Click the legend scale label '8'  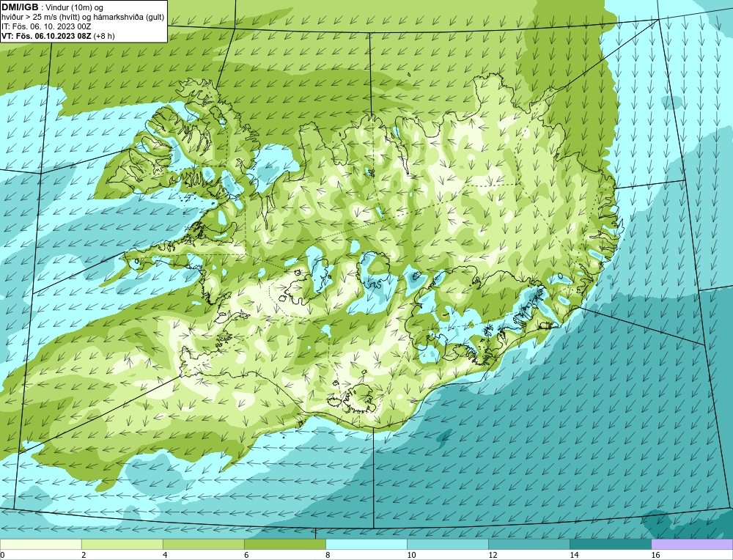tap(328, 555)
